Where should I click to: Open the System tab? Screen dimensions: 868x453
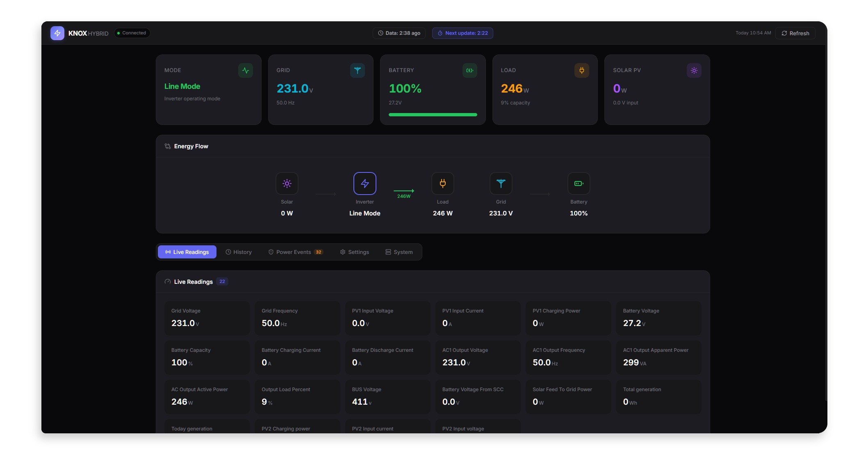pyautogui.click(x=399, y=252)
